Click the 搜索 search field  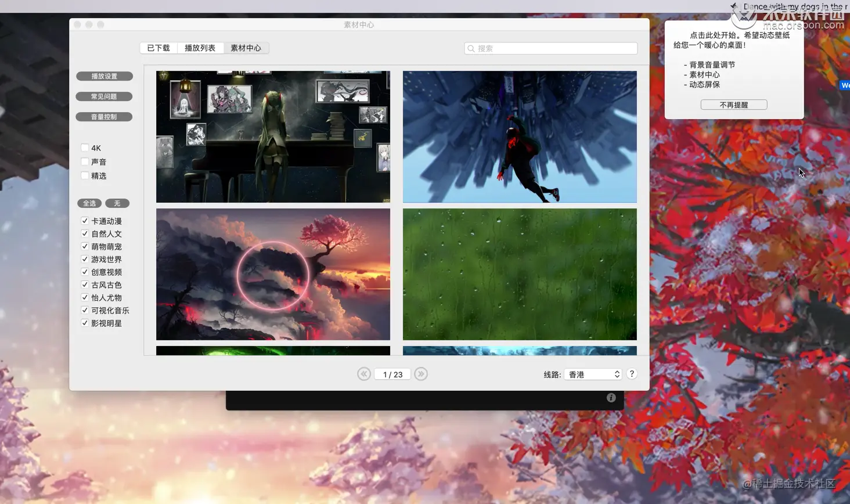coord(551,48)
